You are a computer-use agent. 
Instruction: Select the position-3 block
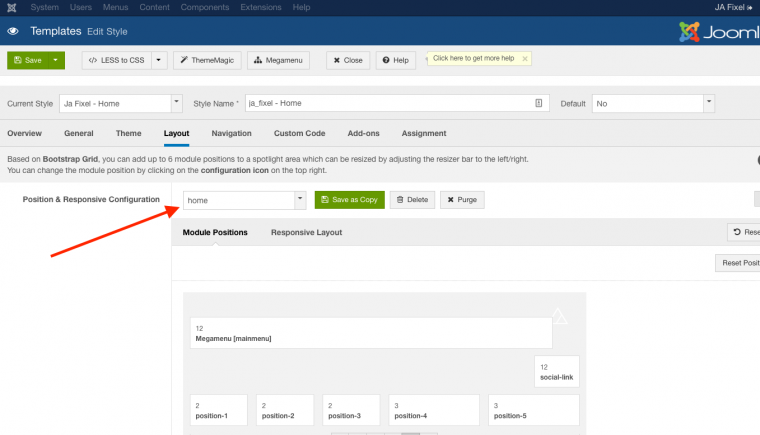click(x=351, y=410)
